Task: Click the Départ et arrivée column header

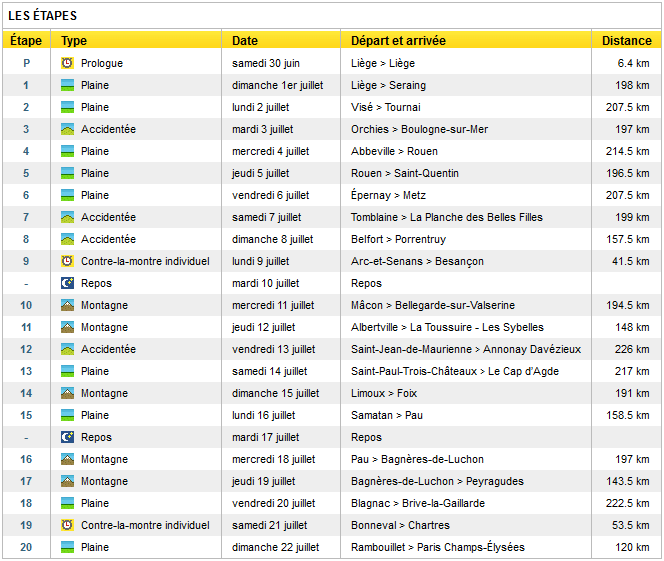Action: (x=398, y=41)
